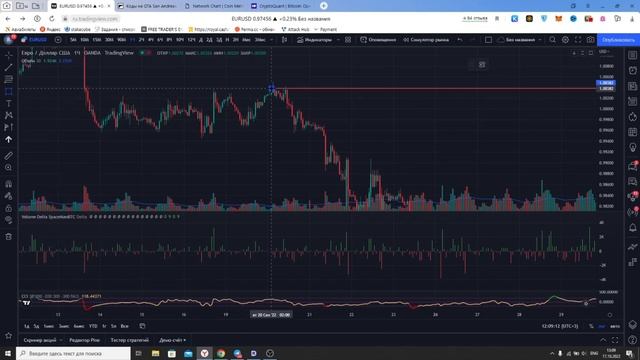The height and width of the screenshot is (360, 640).
Task: Open quick search magnifier in toolbar
Action: [x=552, y=40]
